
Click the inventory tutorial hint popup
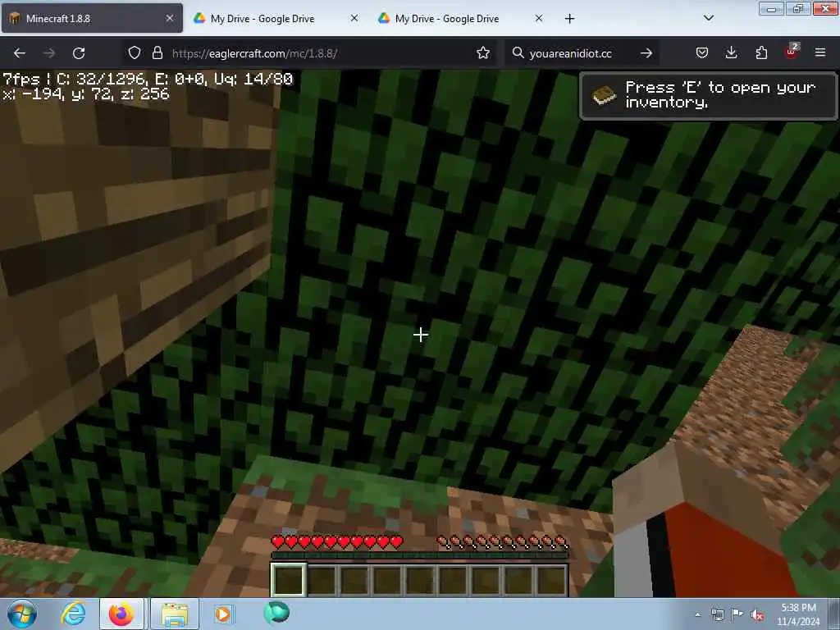pyautogui.click(x=708, y=95)
